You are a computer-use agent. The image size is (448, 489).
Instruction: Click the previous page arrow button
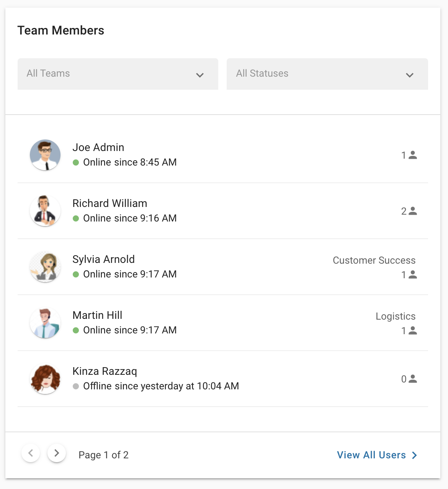[x=31, y=453]
